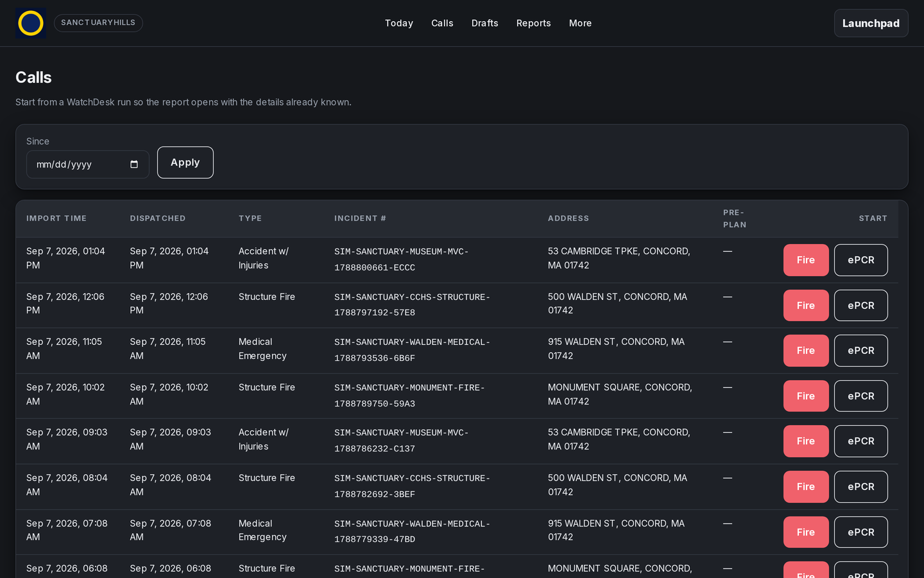The width and height of the screenshot is (924, 578).
Task: Click the PRE-PLAN column header
Action: 735,218
